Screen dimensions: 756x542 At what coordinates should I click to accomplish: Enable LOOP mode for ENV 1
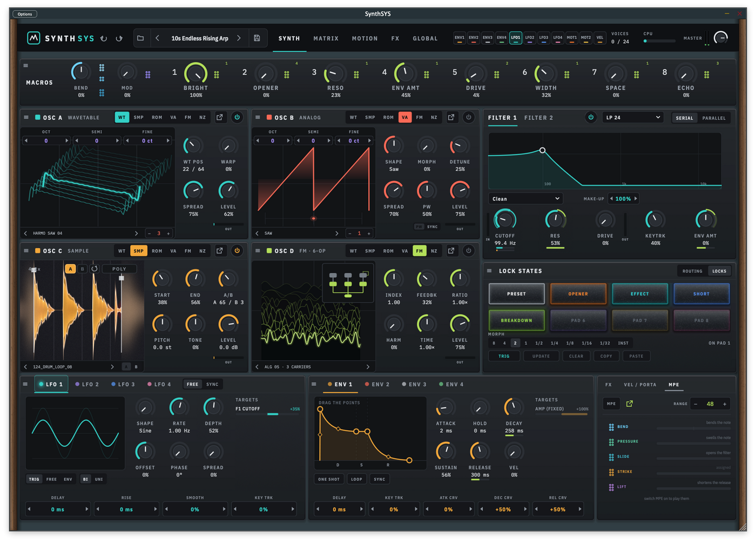[x=357, y=479]
